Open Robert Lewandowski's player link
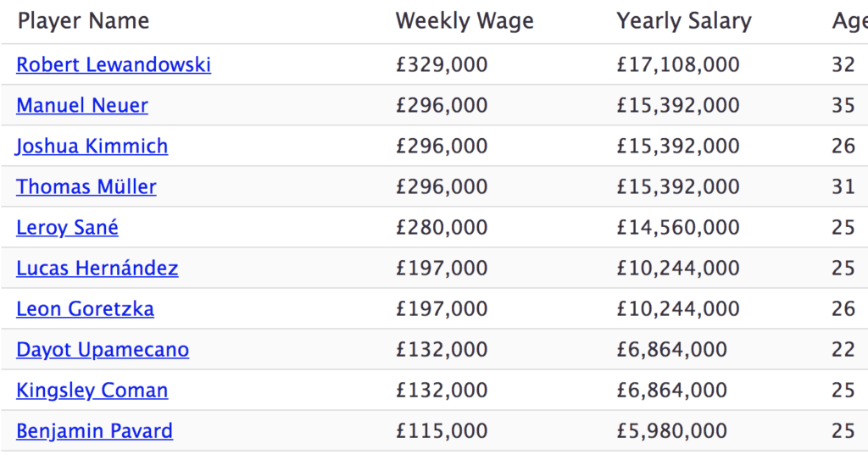The width and height of the screenshot is (868, 460). coord(114,65)
